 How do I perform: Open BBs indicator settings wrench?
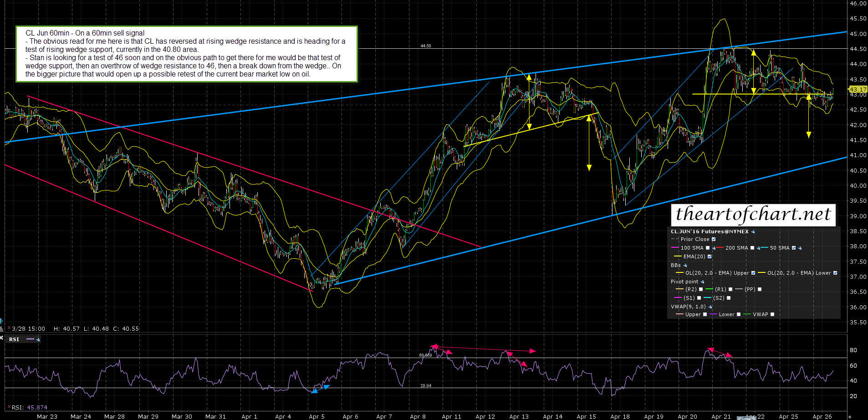click(685, 265)
